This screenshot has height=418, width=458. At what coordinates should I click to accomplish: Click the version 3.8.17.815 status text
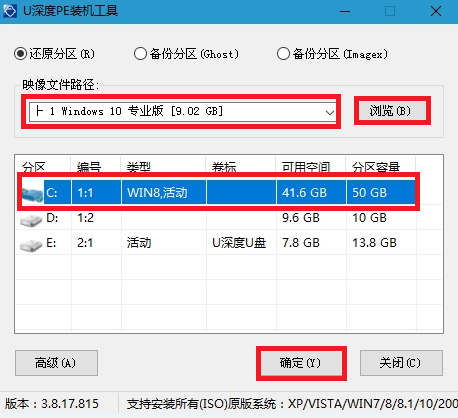[x=52, y=404]
